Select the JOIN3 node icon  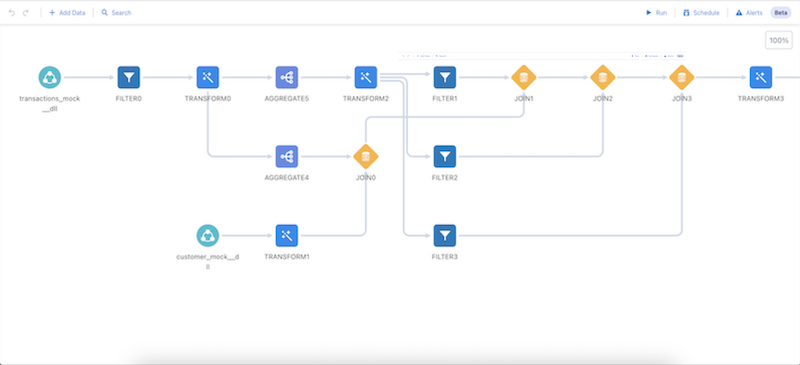(x=682, y=78)
